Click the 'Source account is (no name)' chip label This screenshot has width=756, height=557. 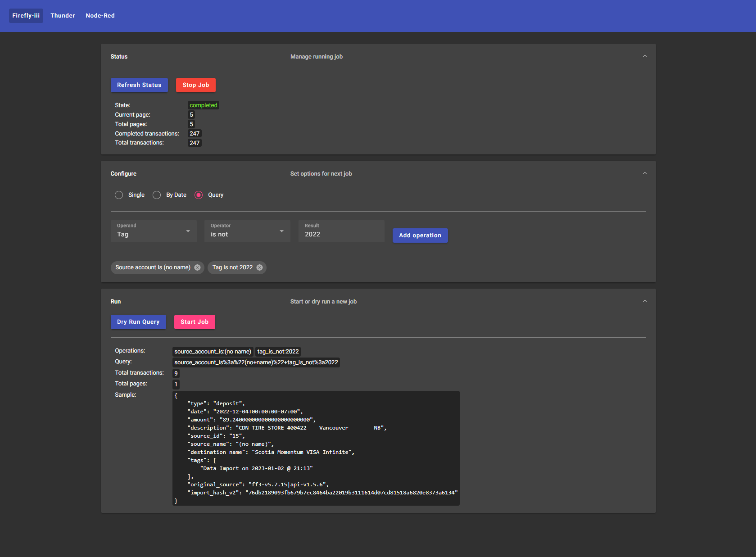(x=153, y=267)
